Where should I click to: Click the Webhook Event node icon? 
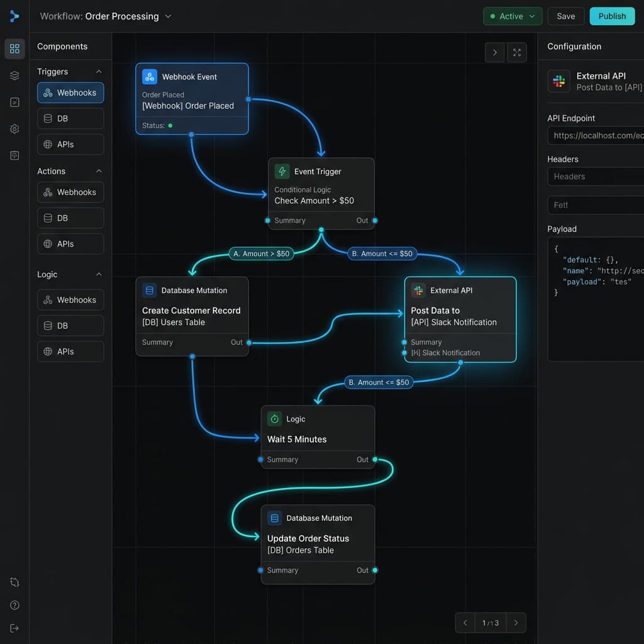(x=150, y=77)
